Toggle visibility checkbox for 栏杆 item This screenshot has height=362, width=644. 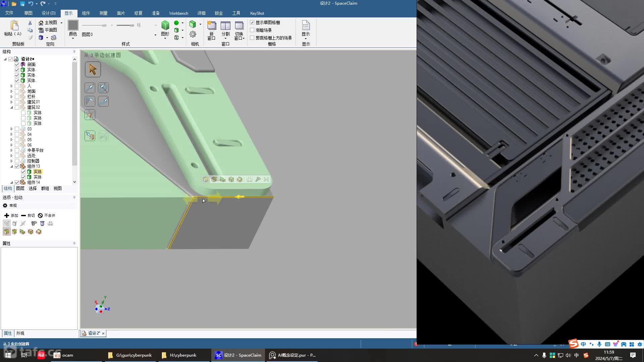[x=17, y=97]
